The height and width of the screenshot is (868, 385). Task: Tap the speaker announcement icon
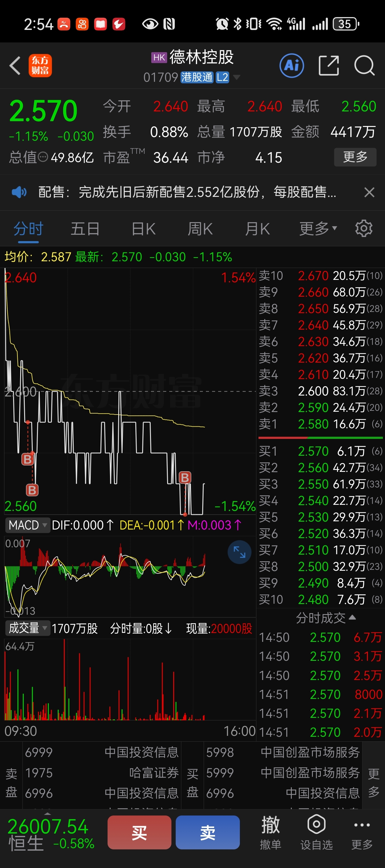(x=19, y=192)
